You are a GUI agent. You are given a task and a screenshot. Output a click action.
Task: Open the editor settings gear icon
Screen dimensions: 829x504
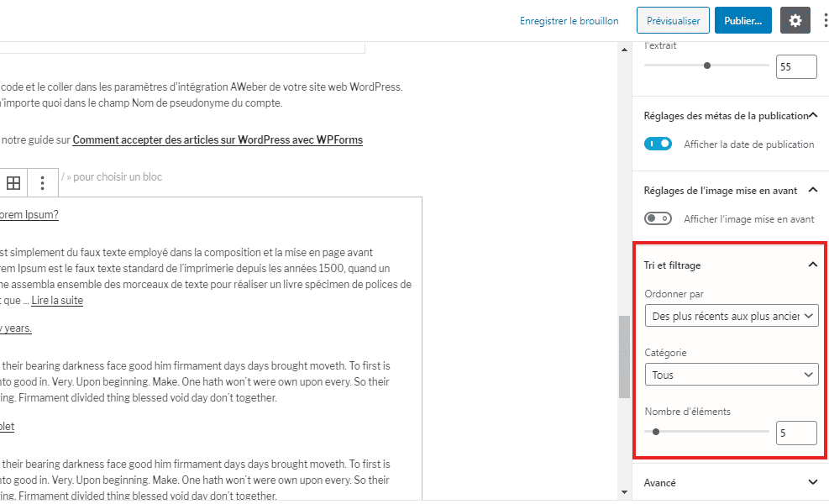795,19
